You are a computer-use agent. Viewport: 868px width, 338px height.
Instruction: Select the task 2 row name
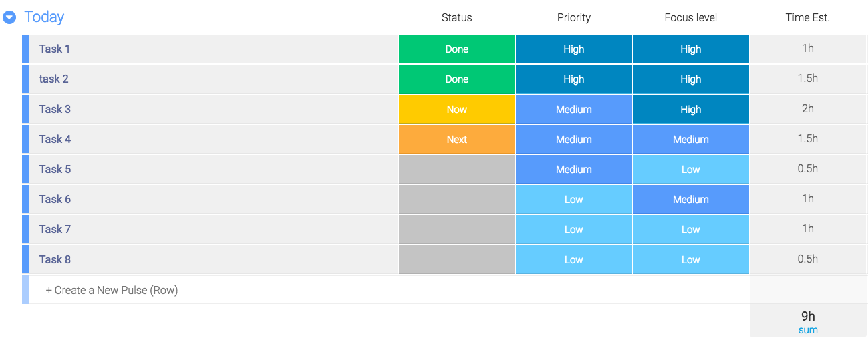[x=53, y=79]
